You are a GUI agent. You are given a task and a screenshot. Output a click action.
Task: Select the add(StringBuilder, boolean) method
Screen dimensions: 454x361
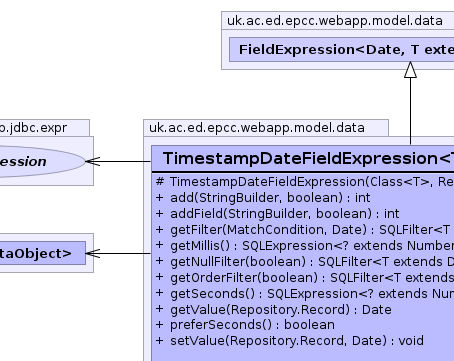pos(263,198)
